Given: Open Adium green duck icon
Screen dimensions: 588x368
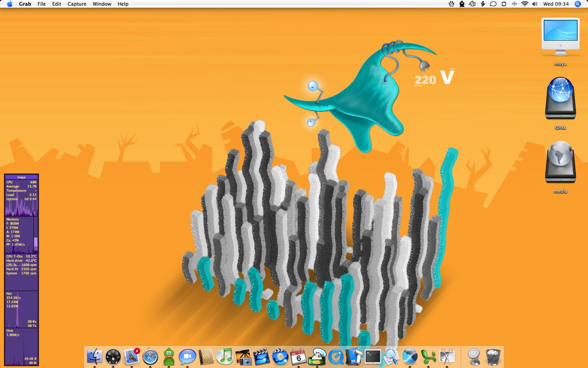Looking at the screenshot, I should click(169, 356).
